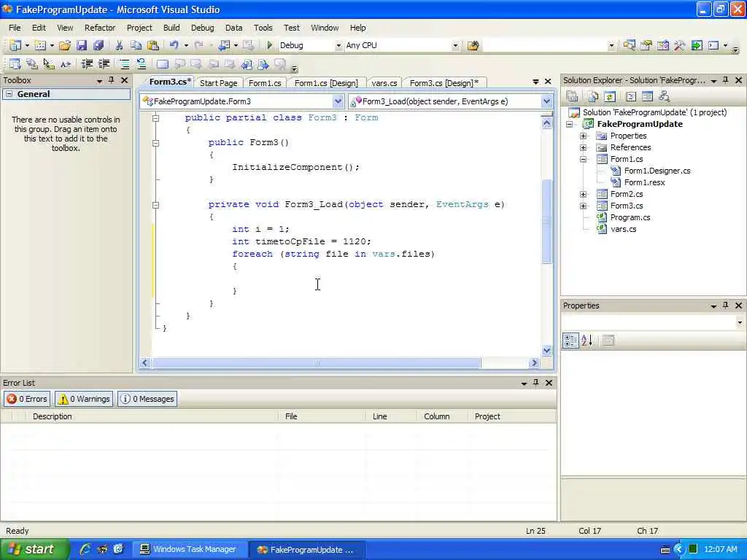Screen dimensions: 747x560
Task: Click the Navigate Backward icon
Action: coord(224,45)
